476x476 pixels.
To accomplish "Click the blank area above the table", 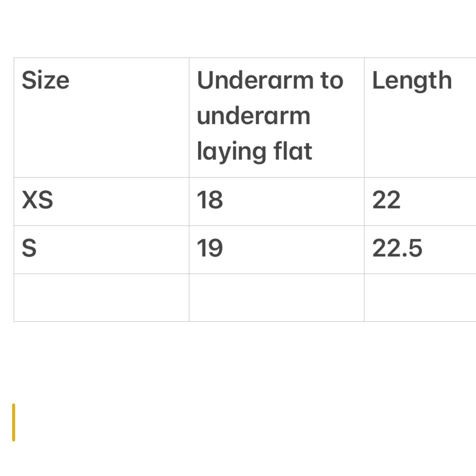I will [x=238, y=29].
